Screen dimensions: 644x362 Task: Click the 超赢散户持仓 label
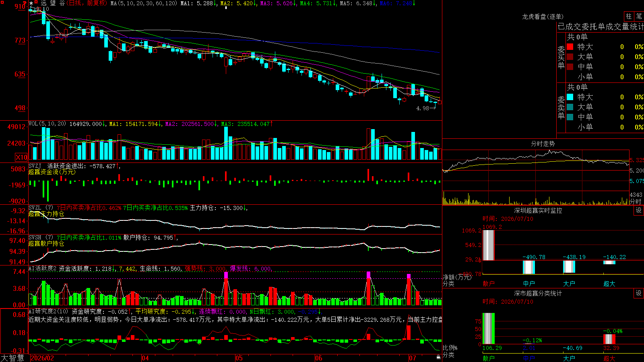46,243
